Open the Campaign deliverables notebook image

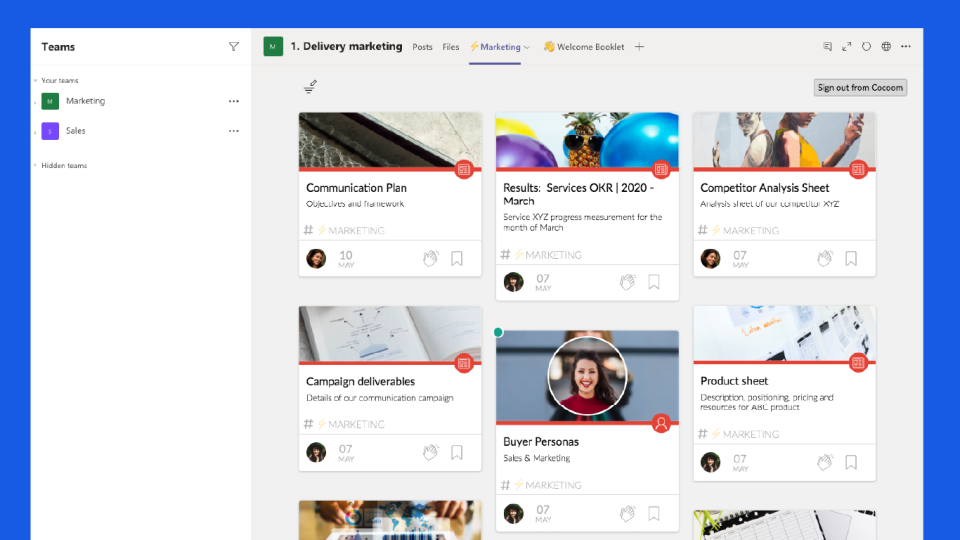click(390, 334)
